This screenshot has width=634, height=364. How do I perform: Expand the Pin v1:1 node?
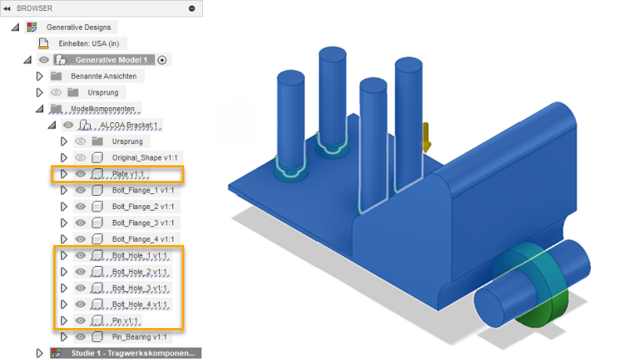click(x=64, y=320)
